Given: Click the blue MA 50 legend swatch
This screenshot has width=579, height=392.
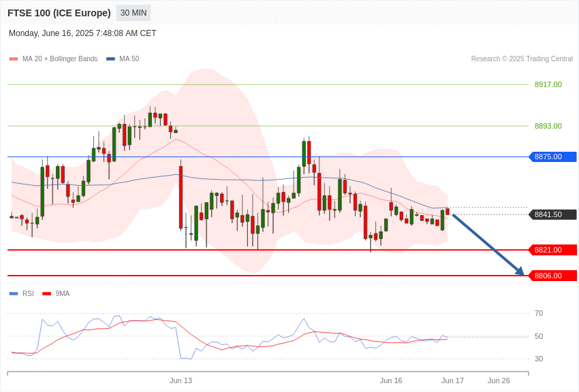Looking at the screenshot, I should tap(110, 59).
